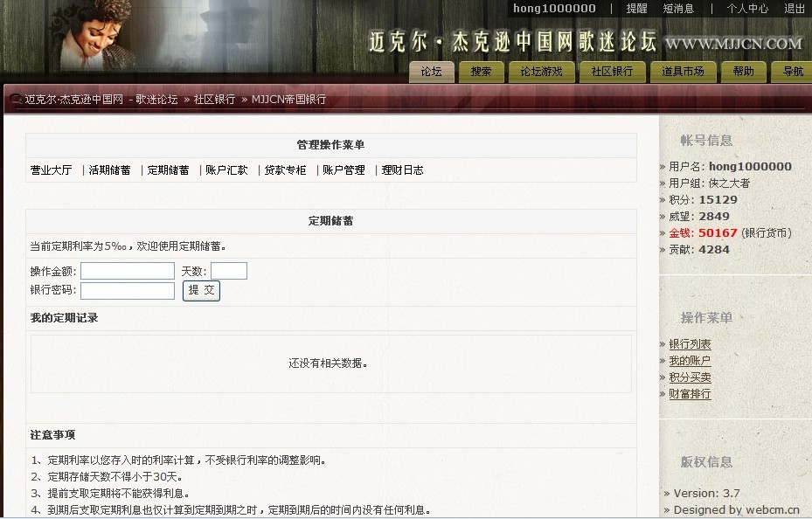The width and height of the screenshot is (812, 519).
Task: Open 短消息 in the top bar
Action: click(678, 9)
